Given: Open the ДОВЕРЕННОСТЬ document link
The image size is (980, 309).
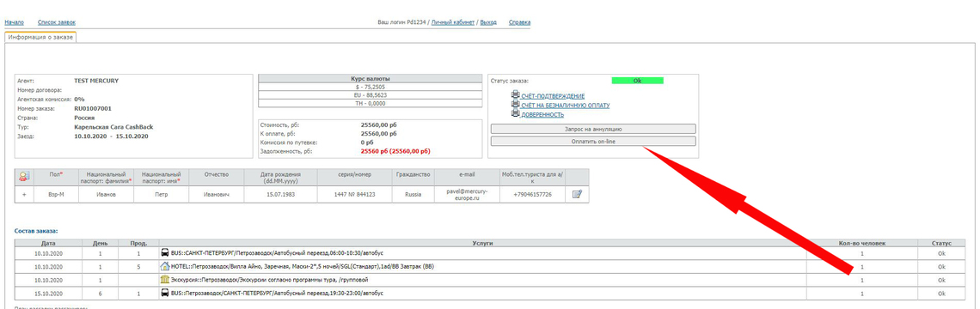Looking at the screenshot, I should (542, 115).
